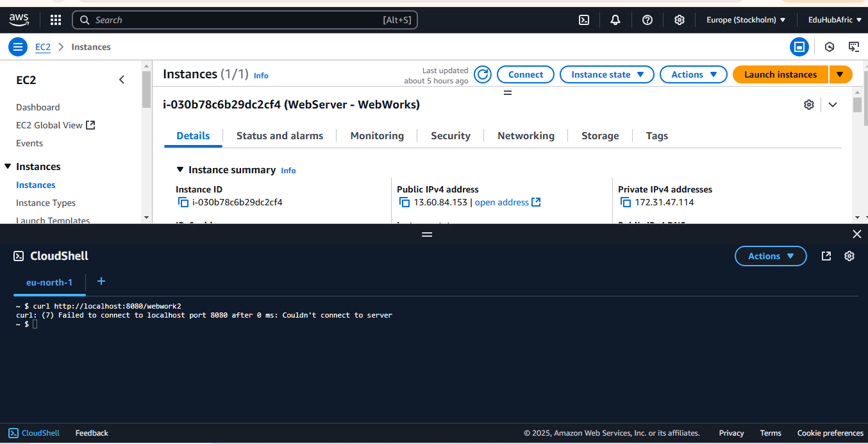Open the Europe (Stockholm) region selector

[746, 20]
